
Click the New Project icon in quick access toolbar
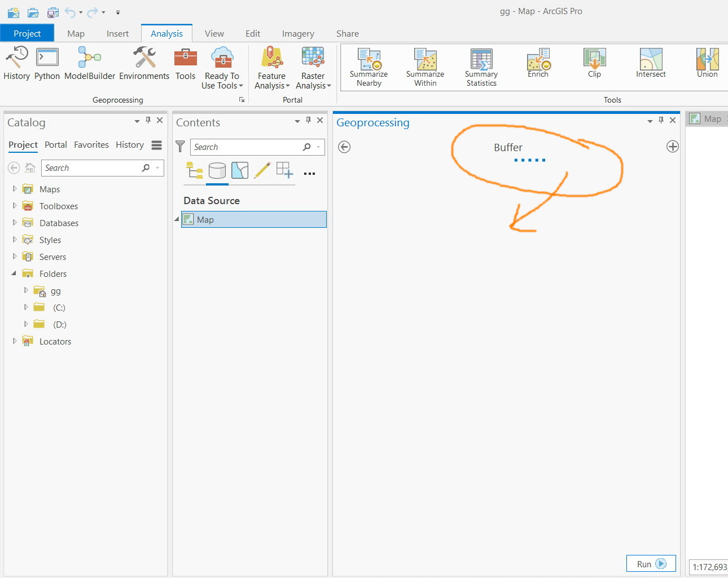tap(14, 12)
